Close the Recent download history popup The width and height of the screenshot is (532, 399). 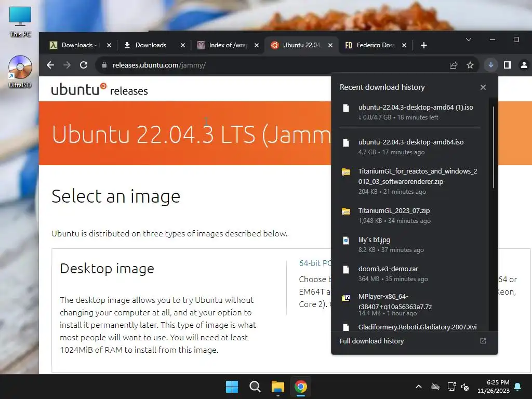click(483, 87)
